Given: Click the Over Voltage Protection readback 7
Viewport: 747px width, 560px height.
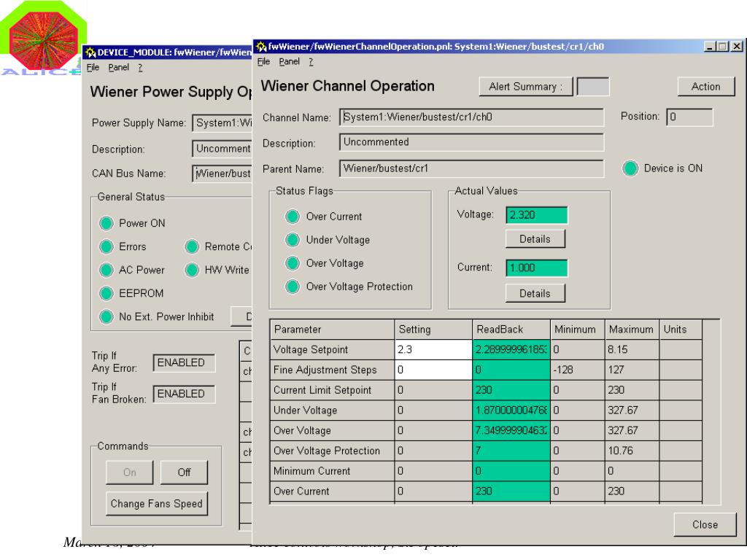Looking at the screenshot, I should click(x=511, y=451).
